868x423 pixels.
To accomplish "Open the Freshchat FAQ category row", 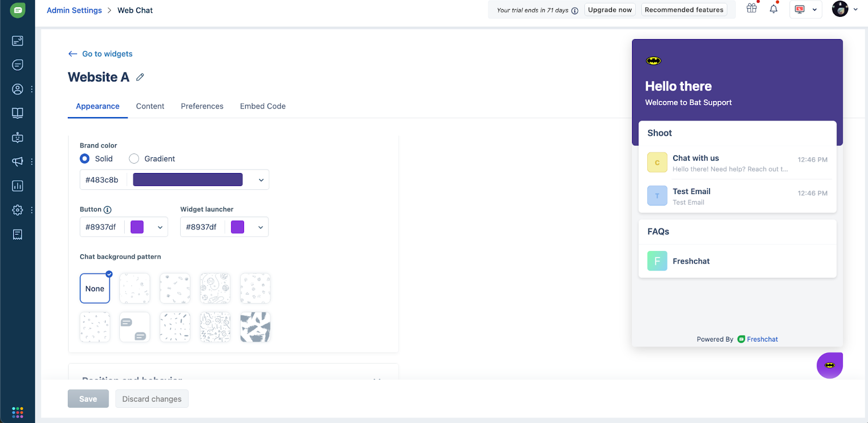I will (x=737, y=261).
